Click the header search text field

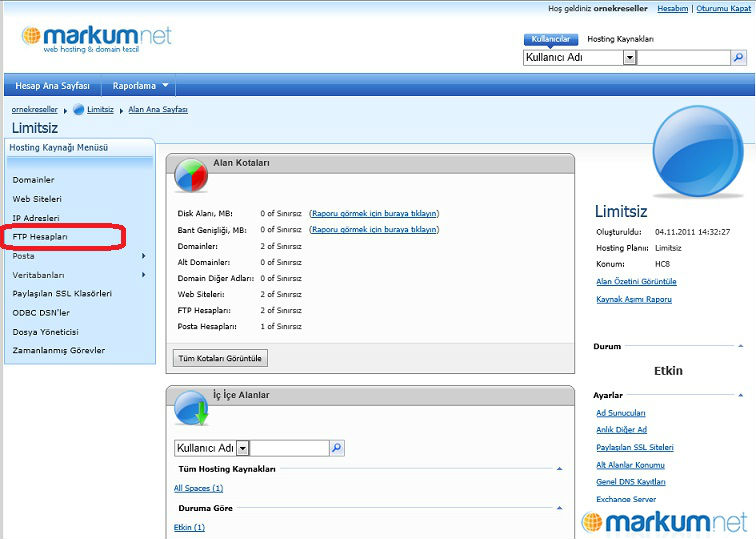[684, 58]
